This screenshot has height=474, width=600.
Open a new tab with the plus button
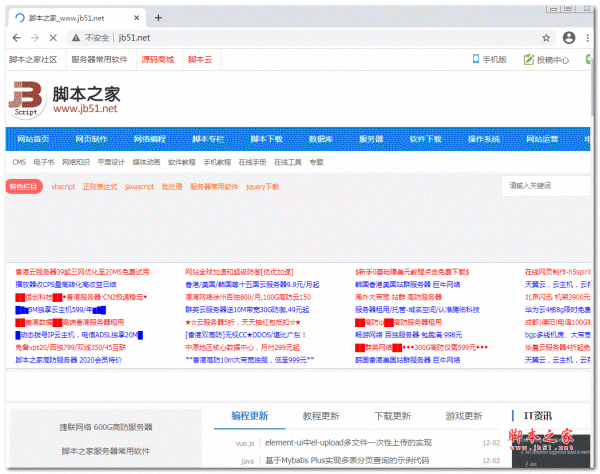[x=159, y=17]
